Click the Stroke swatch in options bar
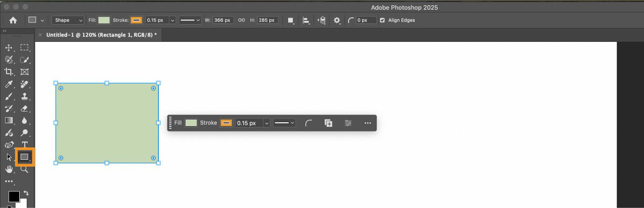The image size is (644, 208). (x=136, y=20)
